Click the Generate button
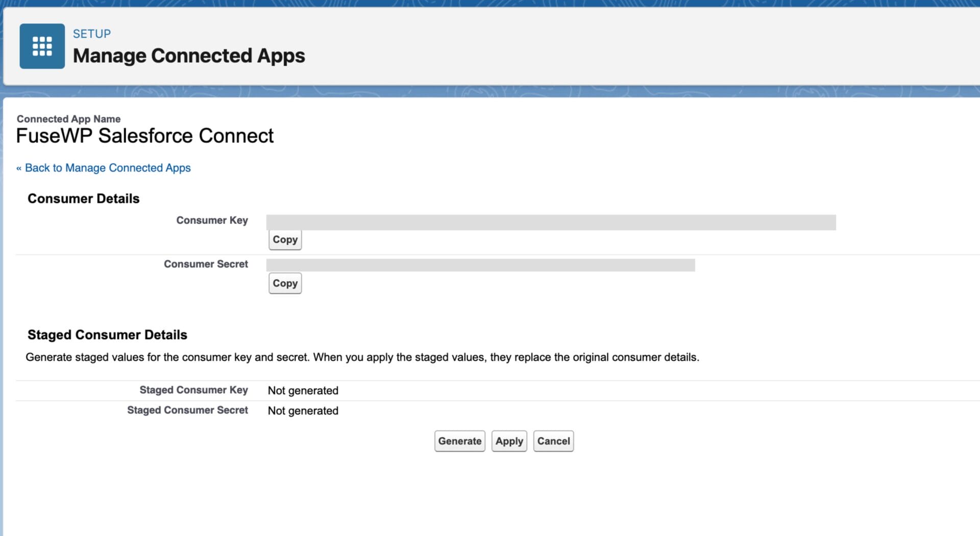 tap(459, 441)
